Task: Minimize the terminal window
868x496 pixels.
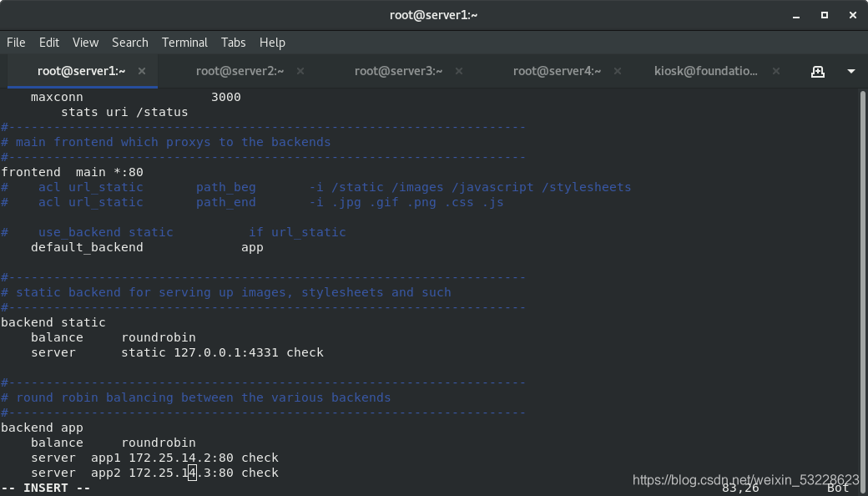Action: (x=796, y=16)
